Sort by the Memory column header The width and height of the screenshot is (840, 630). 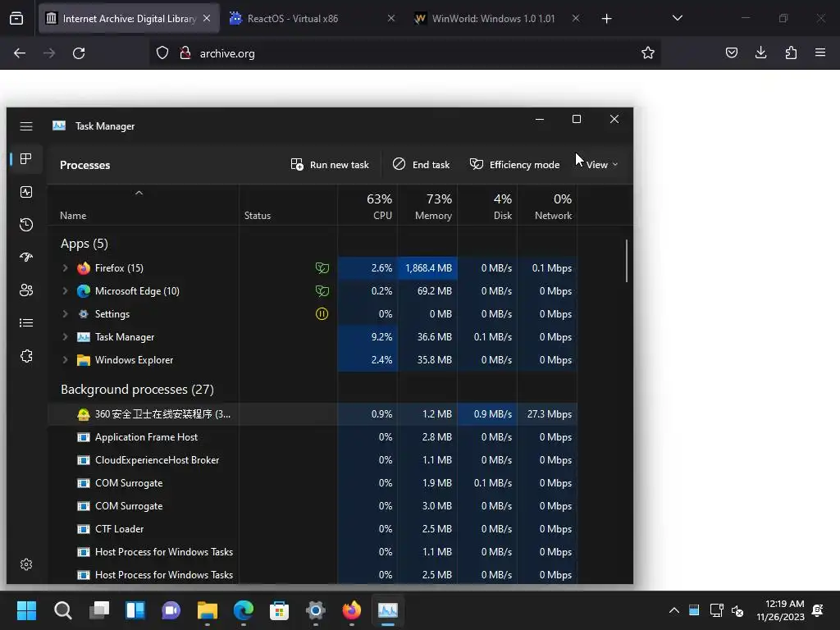click(x=427, y=207)
